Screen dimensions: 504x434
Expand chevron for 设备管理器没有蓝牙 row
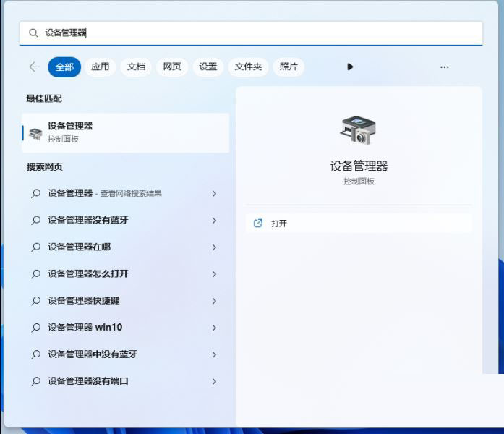click(214, 220)
